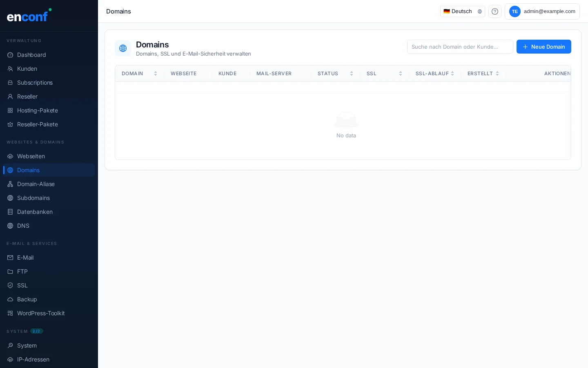The image size is (588, 368).
Task: Open the Kunden page link
Action: tap(27, 69)
